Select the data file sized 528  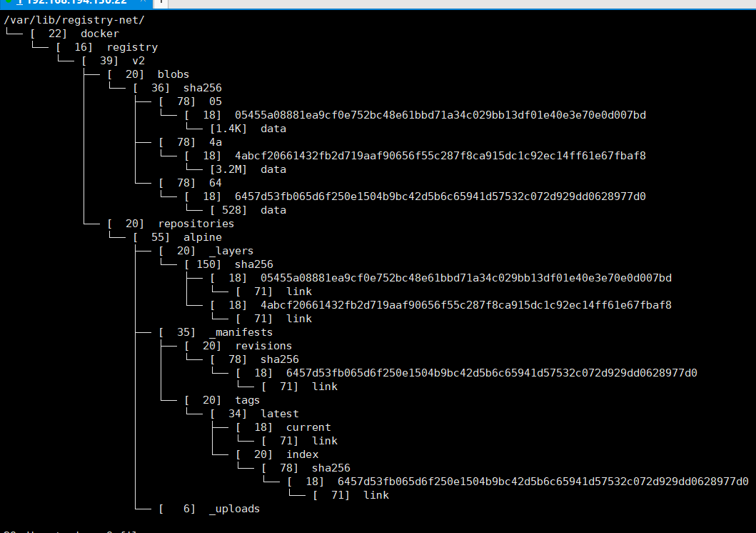click(273, 210)
